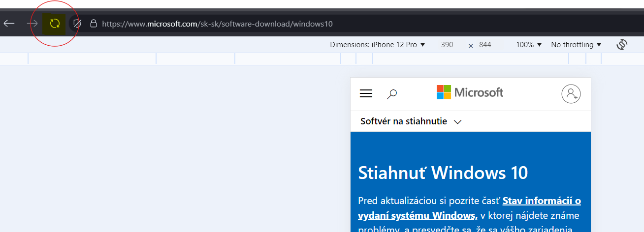Screen dimensions: 644x232
Task: Edit the device height value 844
Action: 485,45
